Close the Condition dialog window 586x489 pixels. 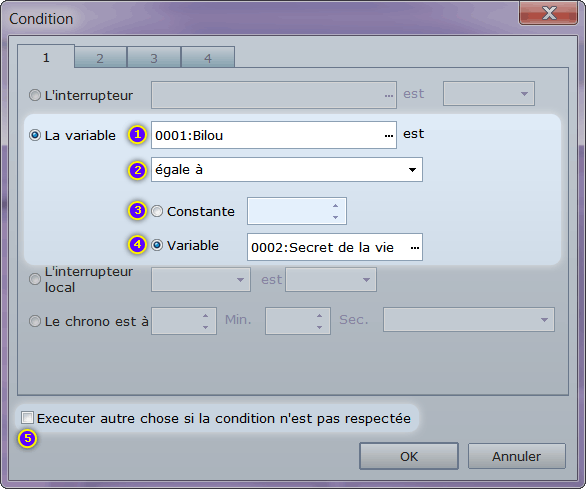click(548, 13)
